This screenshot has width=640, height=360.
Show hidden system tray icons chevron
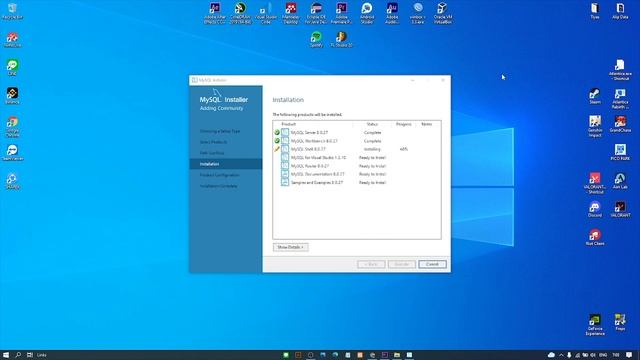click(x=561, y=355)
